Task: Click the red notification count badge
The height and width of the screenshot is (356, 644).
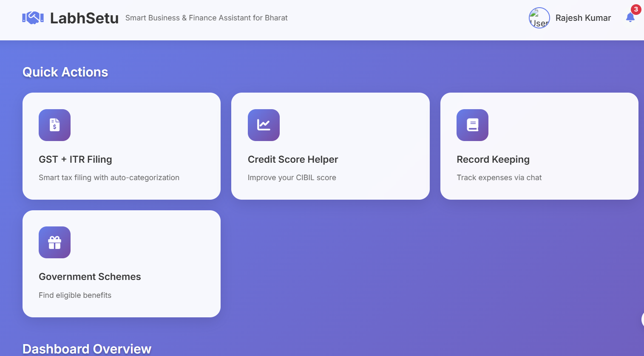Action: click(635, 9)
